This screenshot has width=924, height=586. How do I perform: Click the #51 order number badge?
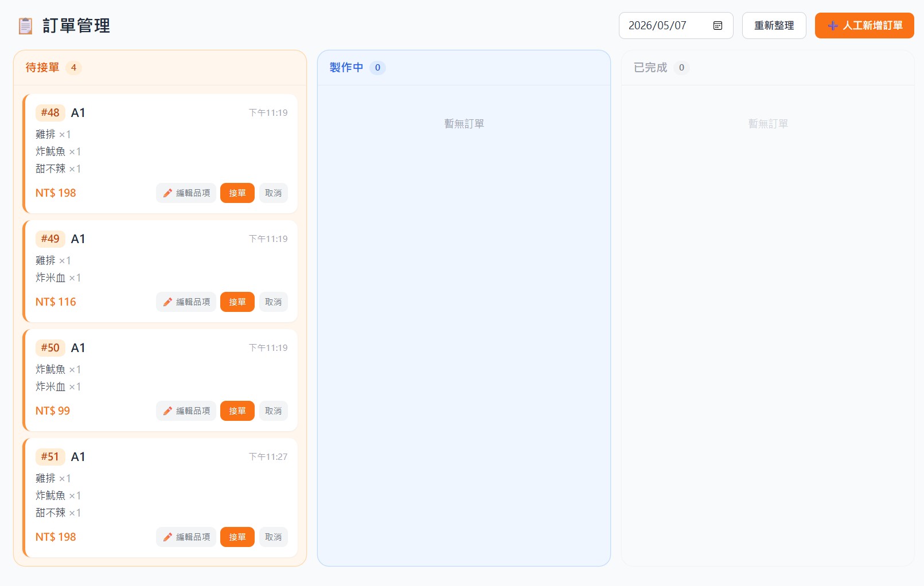click(x=50, y=457)
